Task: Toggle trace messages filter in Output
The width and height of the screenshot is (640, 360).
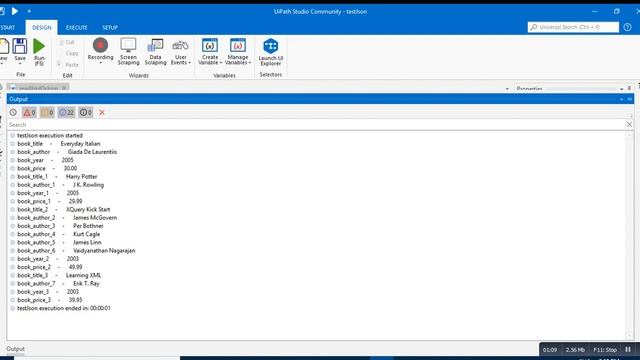Action: pyautogui.click(x=86, y=112)
